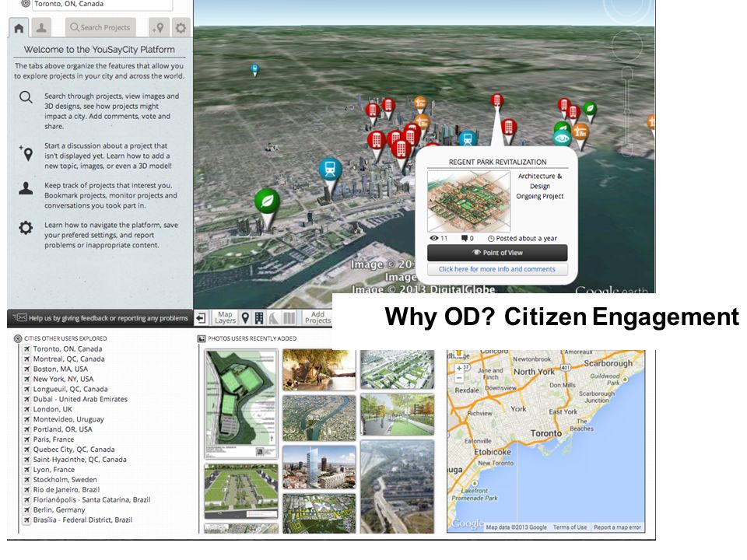Select London, UK in cities list

[x=52, y=410]
